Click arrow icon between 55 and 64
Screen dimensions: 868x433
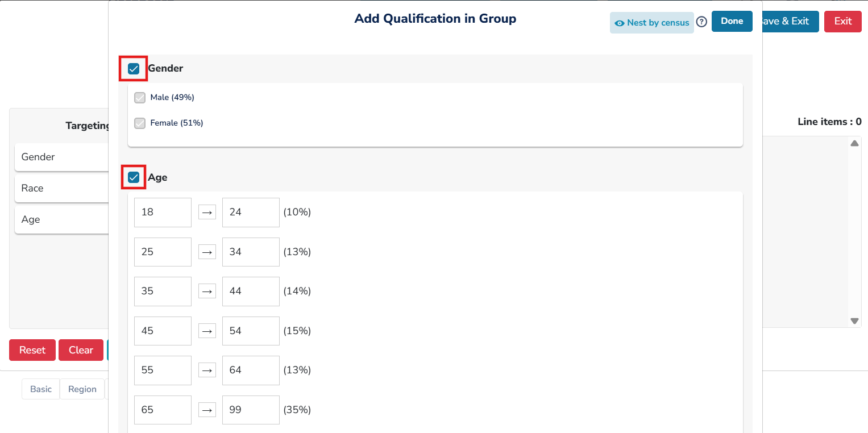point(207,370)
